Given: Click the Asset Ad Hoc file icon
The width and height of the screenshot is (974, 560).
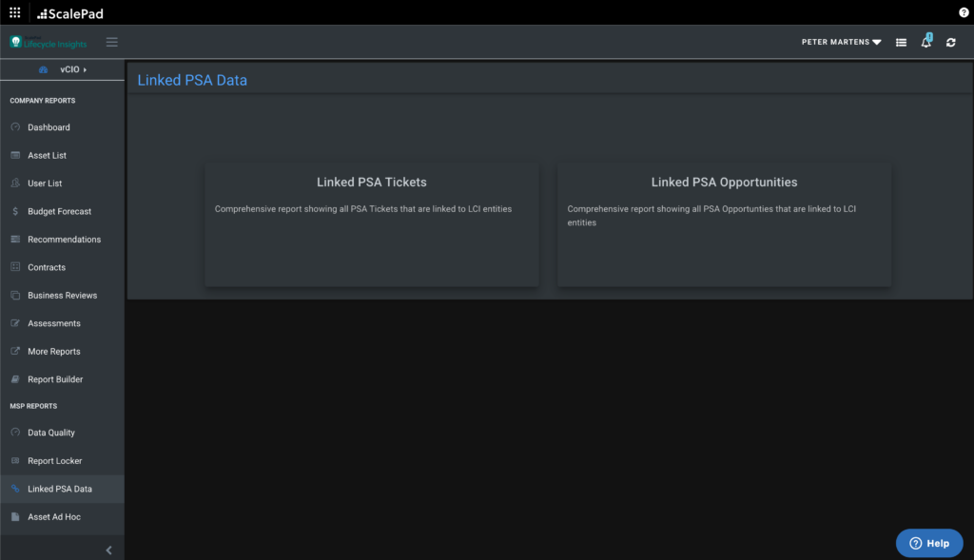Looking at the screenshot, I should click(15, 516).
